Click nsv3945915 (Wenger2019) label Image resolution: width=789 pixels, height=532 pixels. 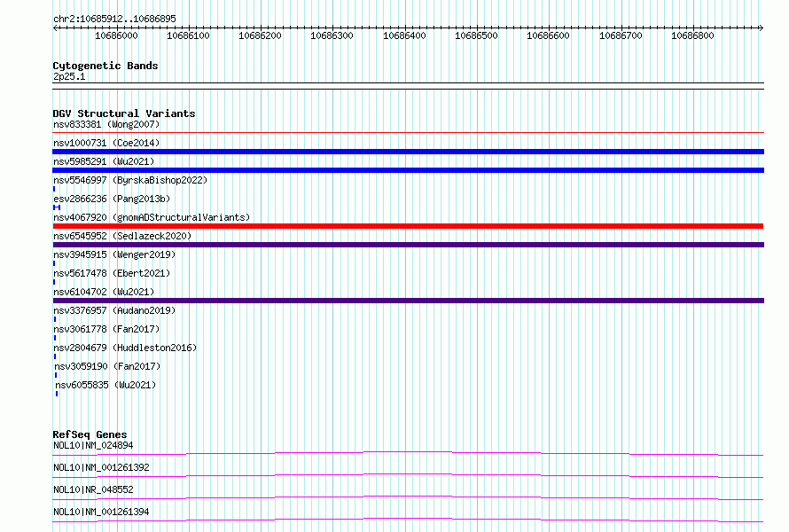point(114,254)
